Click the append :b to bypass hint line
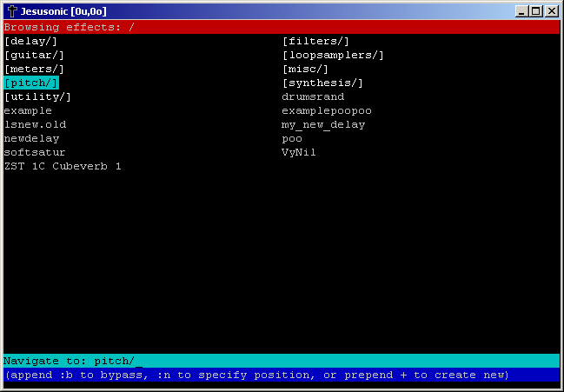This screenshot has width=564, height=392. tap(282, 375)
